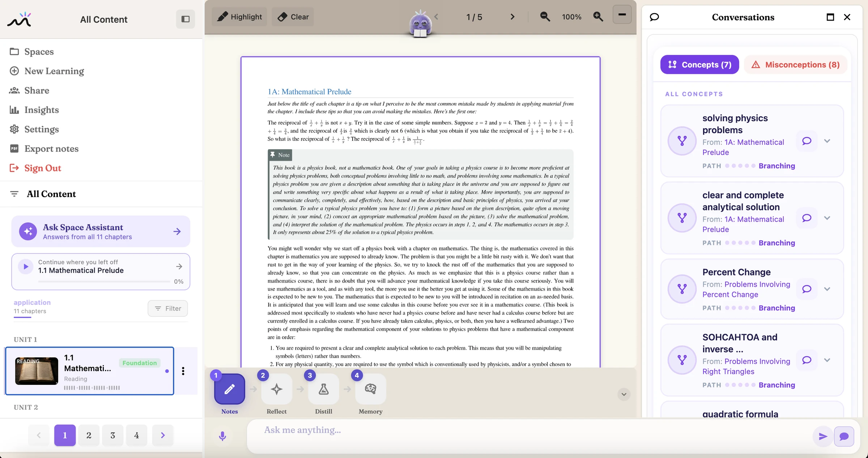Zoom in with the magnifier plus icon
Viewport: 868px width, 458px height.
(x=598, y=17)
